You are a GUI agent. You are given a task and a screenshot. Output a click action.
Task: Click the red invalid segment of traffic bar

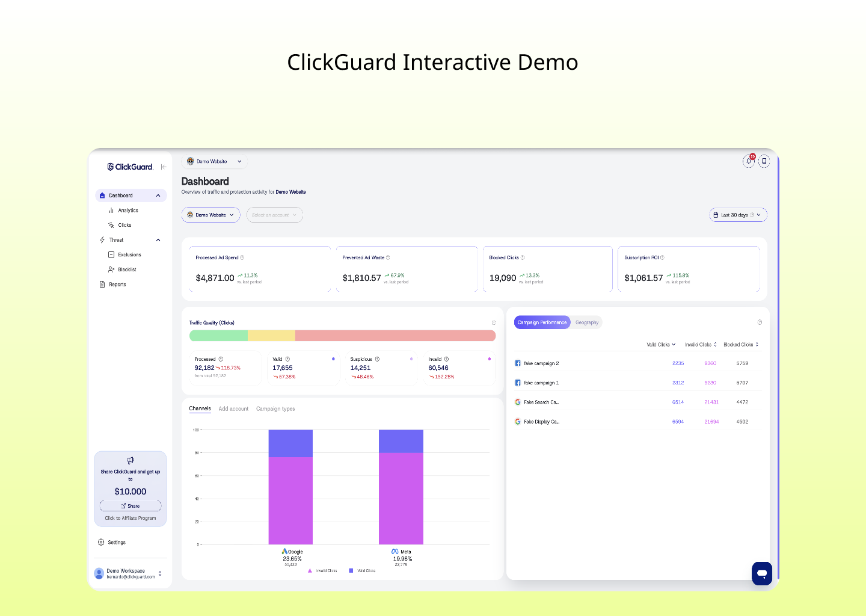(x=395, y=336)
